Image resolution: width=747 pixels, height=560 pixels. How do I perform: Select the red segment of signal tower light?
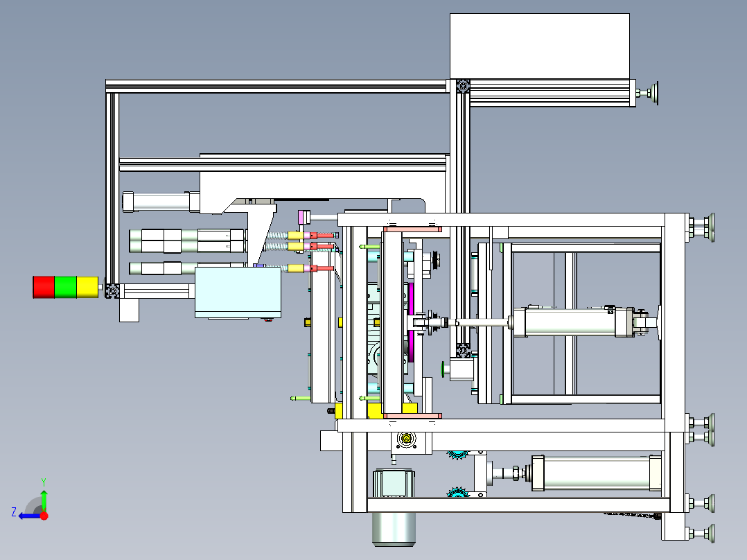[44, 287]
